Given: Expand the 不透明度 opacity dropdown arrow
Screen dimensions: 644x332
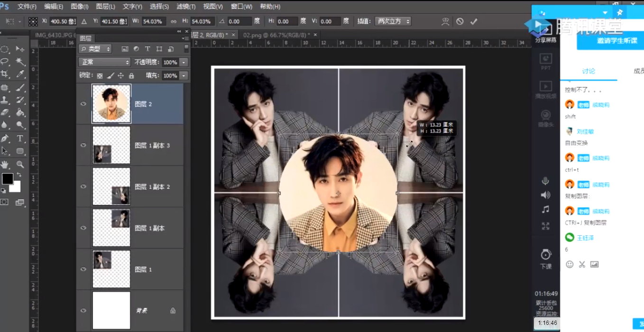Looking at the screenshot, I should [x=184, y=63].
